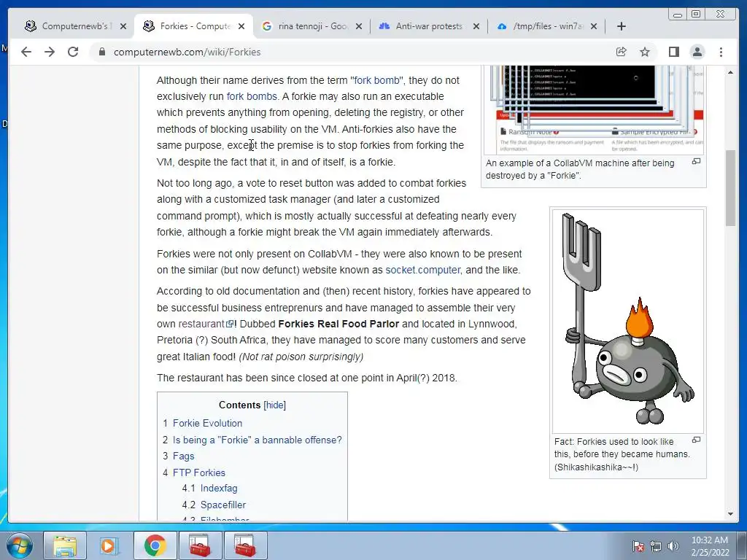Open the Chrome three-dot menu
747x560 pixels.
click(x=721, y=52)
